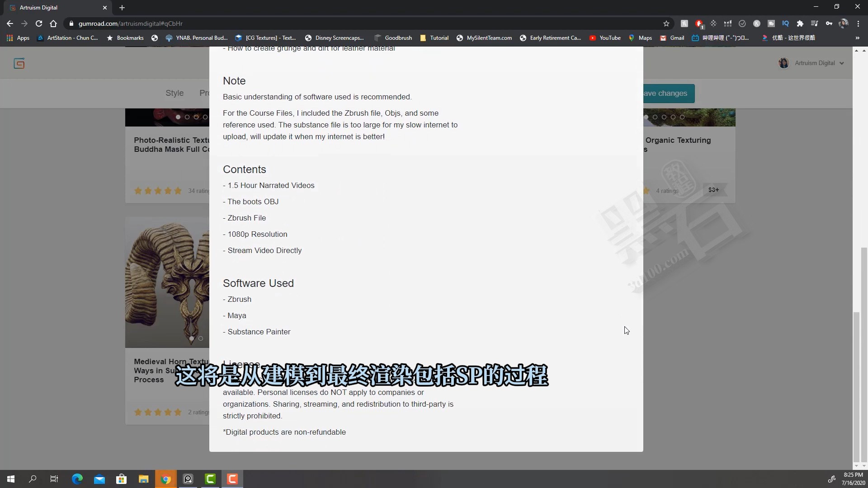The height and width of the screenshot is (488, 868).
Task: Open the media control playlist icon
Action: [x=815, y=23]
